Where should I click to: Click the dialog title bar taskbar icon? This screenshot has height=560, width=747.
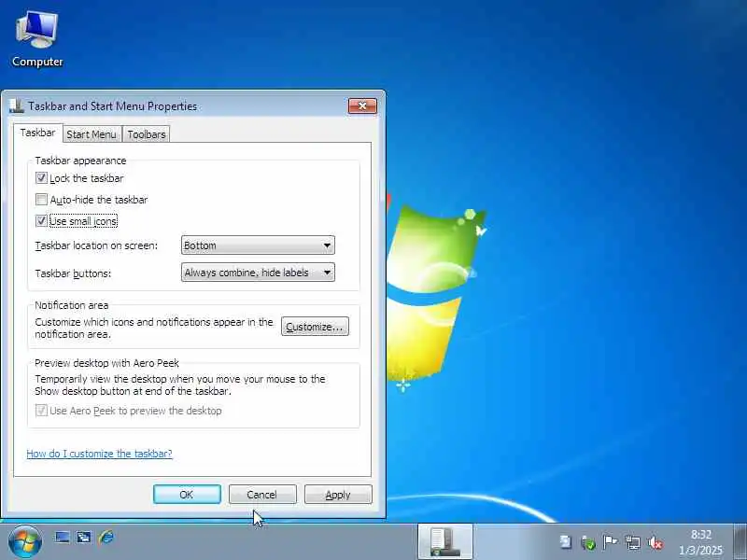(16, 105)
